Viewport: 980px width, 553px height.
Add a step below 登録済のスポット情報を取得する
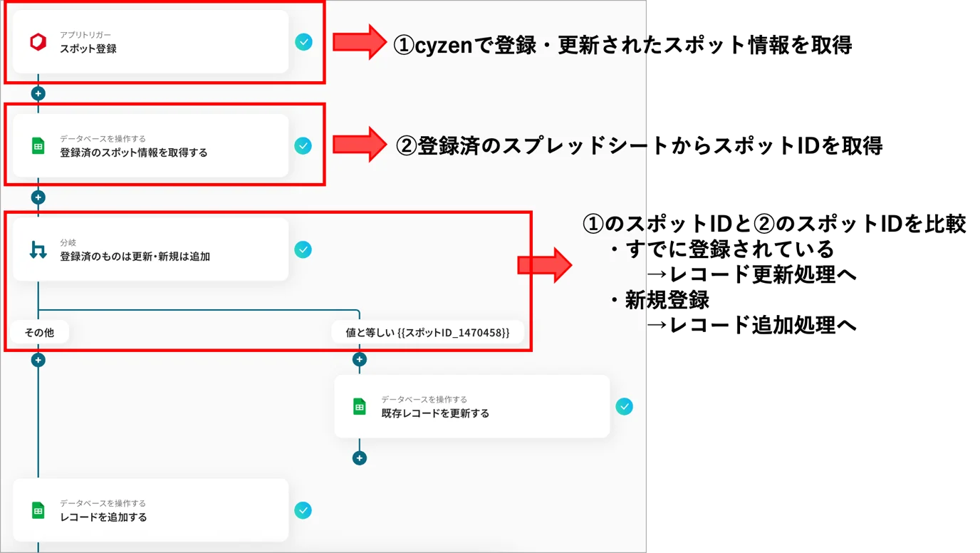[x=38, y=197]
